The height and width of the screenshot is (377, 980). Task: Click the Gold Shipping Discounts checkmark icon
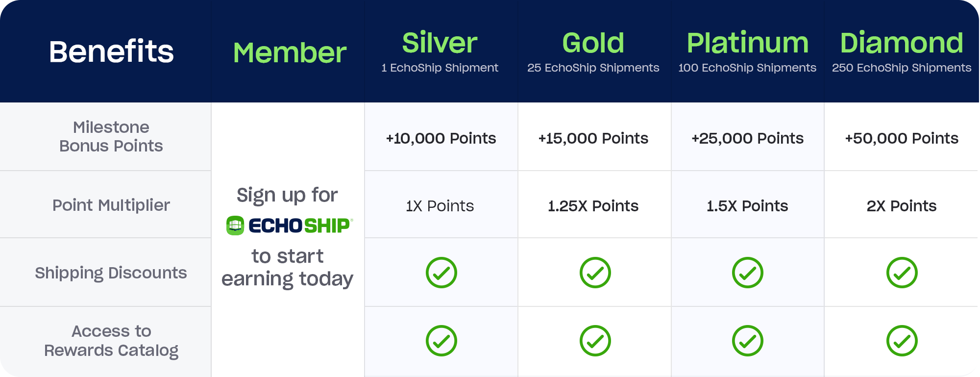click(x=595, y=273)
